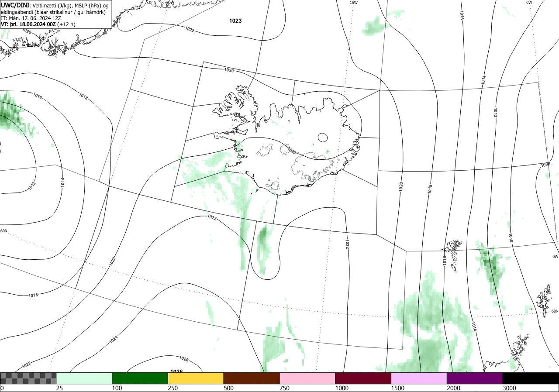Click the bold '1023' pressure label
The image size is (559, 392).
pos(235,21)
